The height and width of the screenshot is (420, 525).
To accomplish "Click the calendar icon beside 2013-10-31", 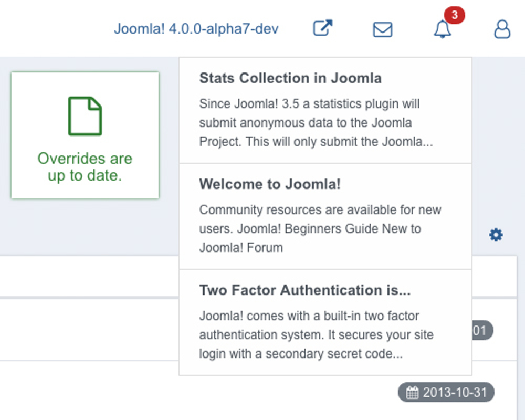I will [x=412, y=392].
